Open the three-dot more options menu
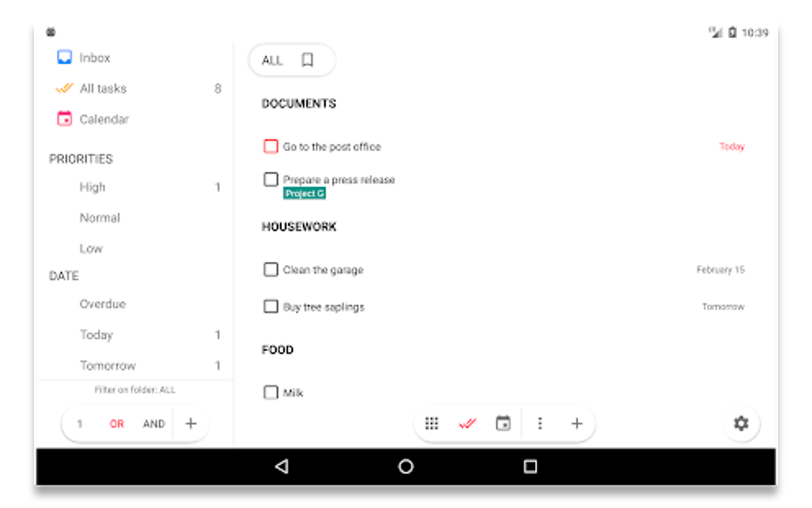 coord(540,424)
